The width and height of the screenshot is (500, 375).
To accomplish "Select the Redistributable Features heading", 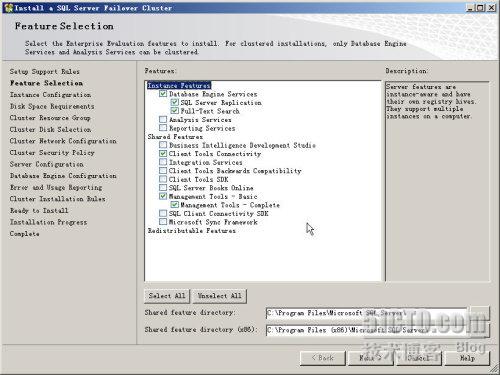I will [x=192, y=231].
